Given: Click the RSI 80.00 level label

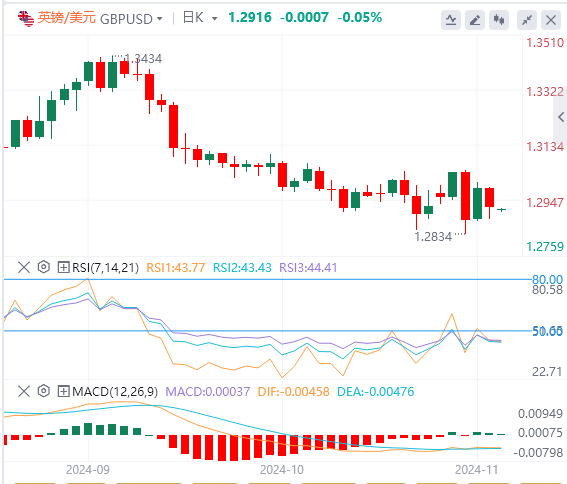Looking at the screenshot, I should pos(547,279).
